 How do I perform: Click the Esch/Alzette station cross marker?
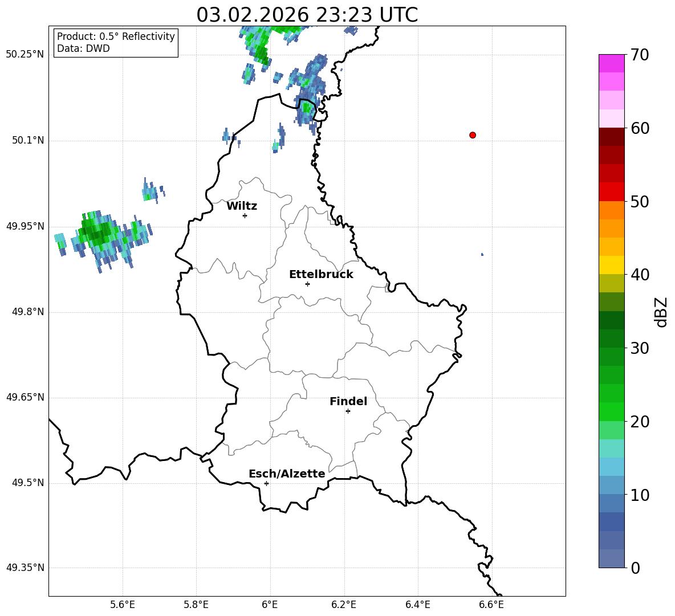point(266,483)
